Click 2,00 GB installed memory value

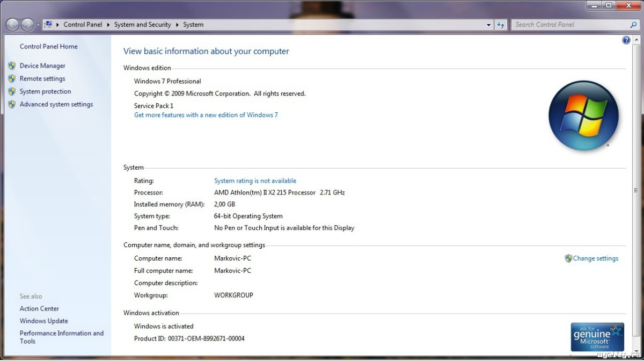[224, 204]
